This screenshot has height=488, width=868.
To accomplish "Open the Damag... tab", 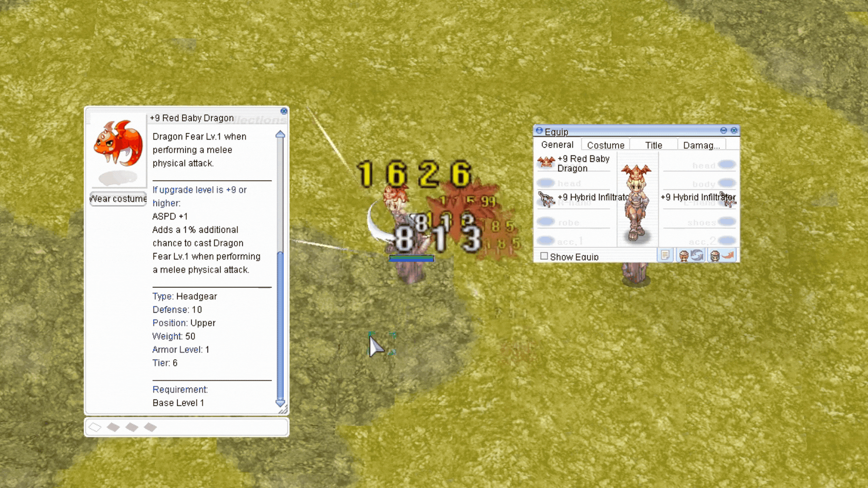I will pyautogui.click(x=701, y=145).
